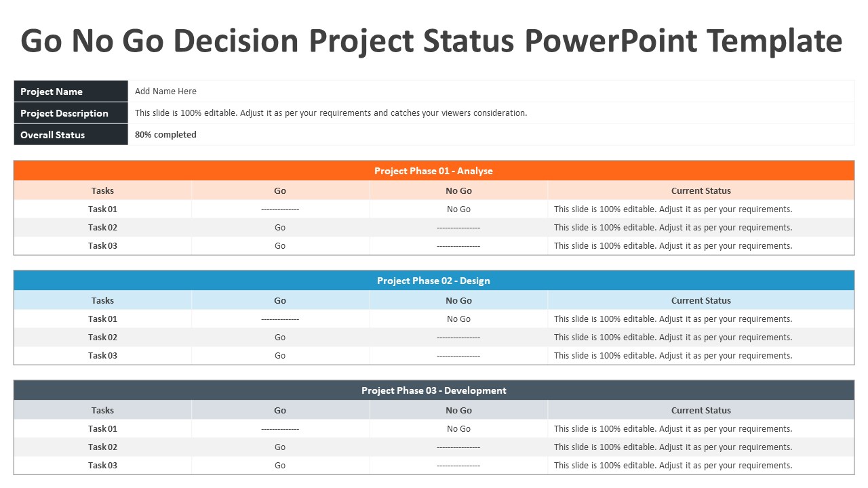Select the slide title text

tap(431, 41)
